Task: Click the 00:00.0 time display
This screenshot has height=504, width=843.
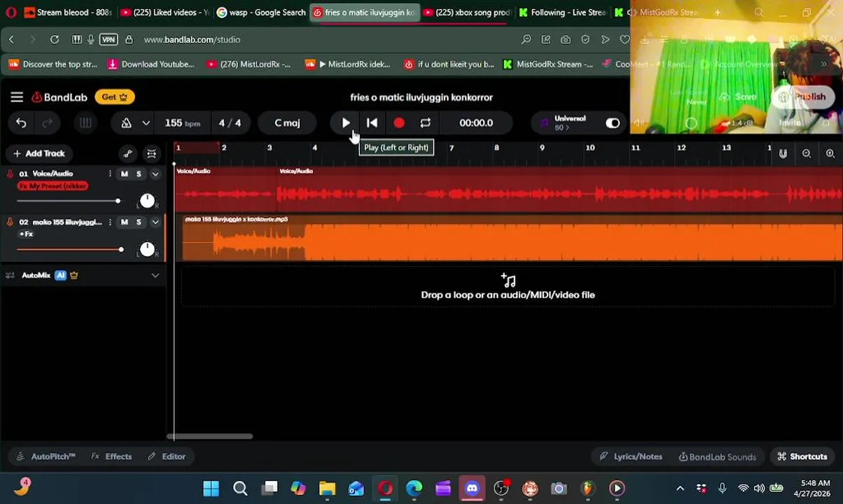Action: pyautogui.click(x=476, y=123)
